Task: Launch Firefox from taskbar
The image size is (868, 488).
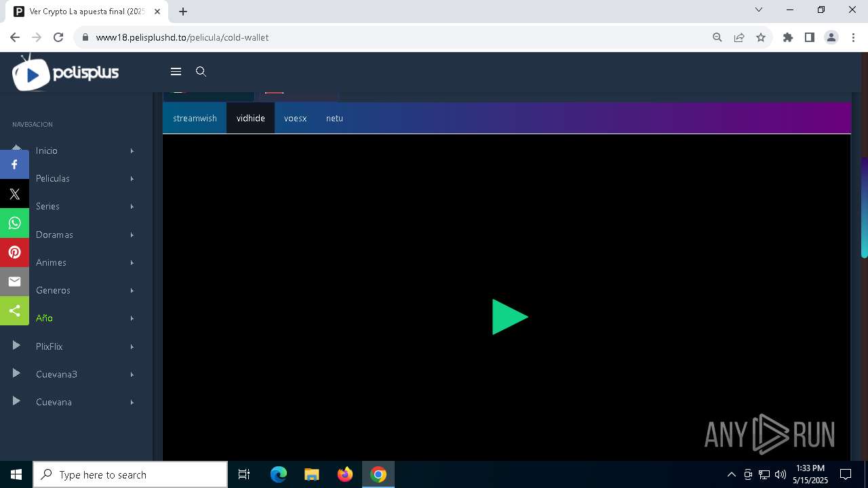Action: click(345, 474)
